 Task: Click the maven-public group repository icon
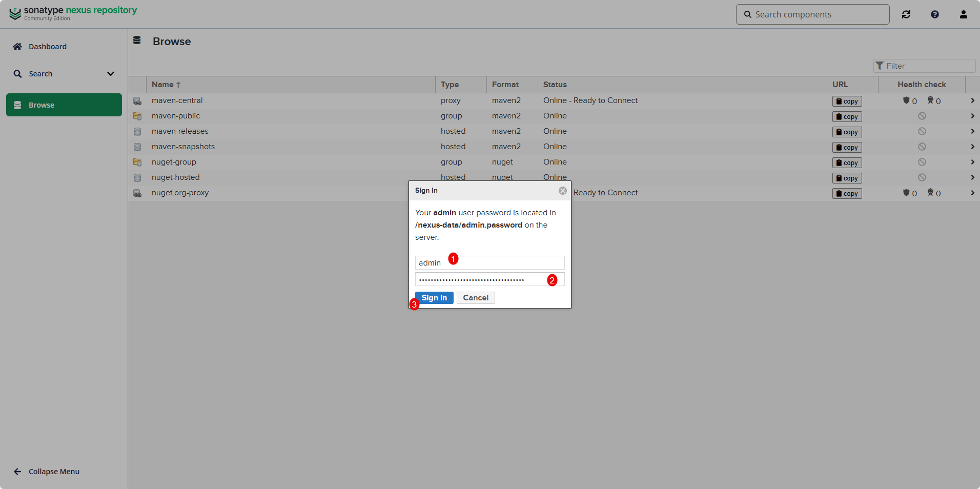[137, 116]
